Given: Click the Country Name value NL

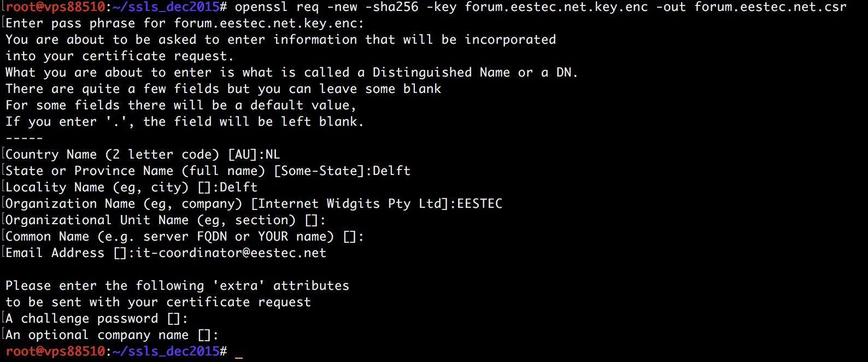Looking at the screenshot, I should (x=273, y=155).
